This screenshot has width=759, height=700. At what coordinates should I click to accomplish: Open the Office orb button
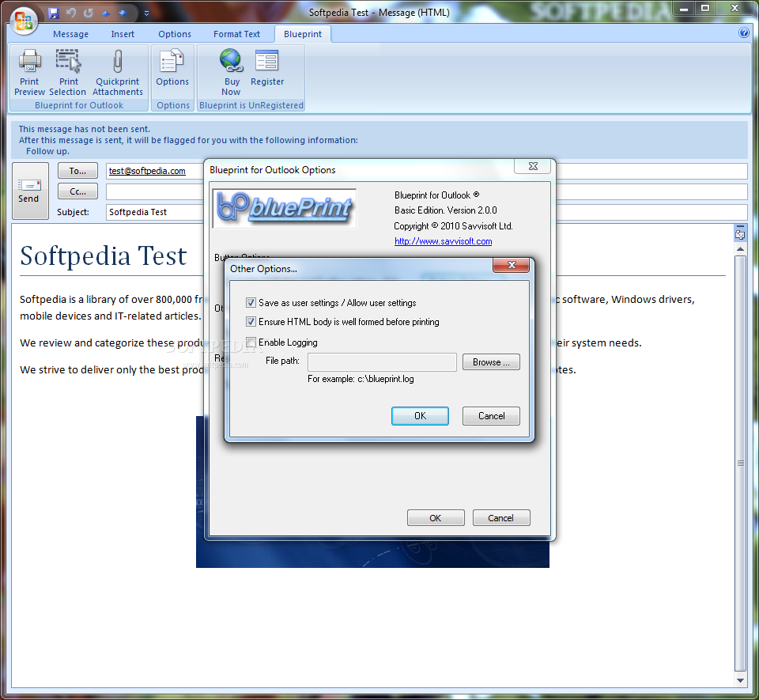tap(23, 21)
